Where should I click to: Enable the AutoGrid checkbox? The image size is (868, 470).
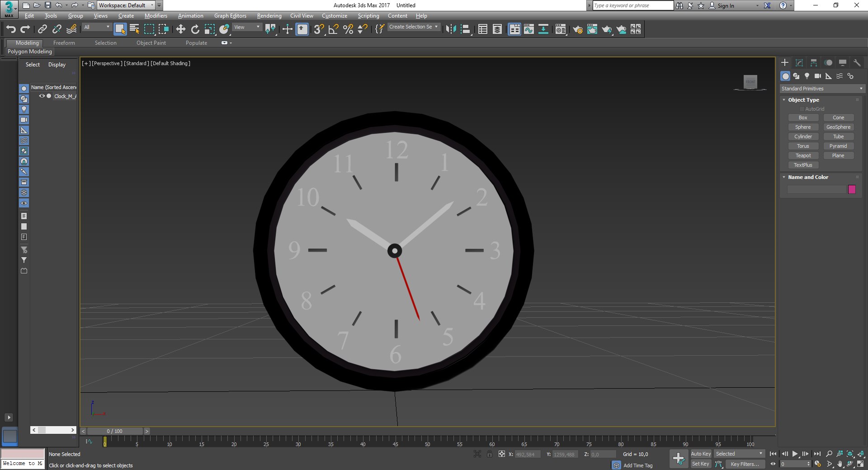tap(802, 109)
